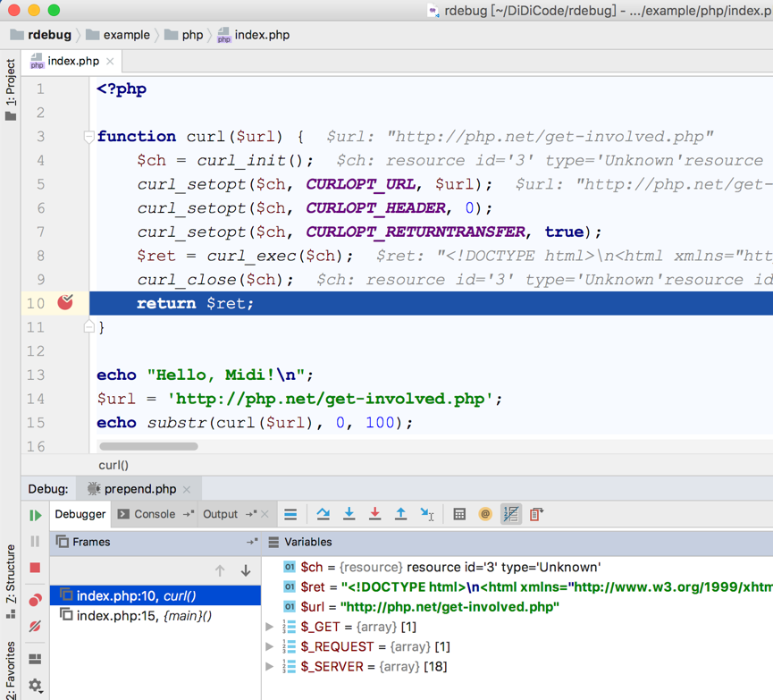Move to previous frame with up arrow
Screen dimensions: 773x700
[220, 570]
